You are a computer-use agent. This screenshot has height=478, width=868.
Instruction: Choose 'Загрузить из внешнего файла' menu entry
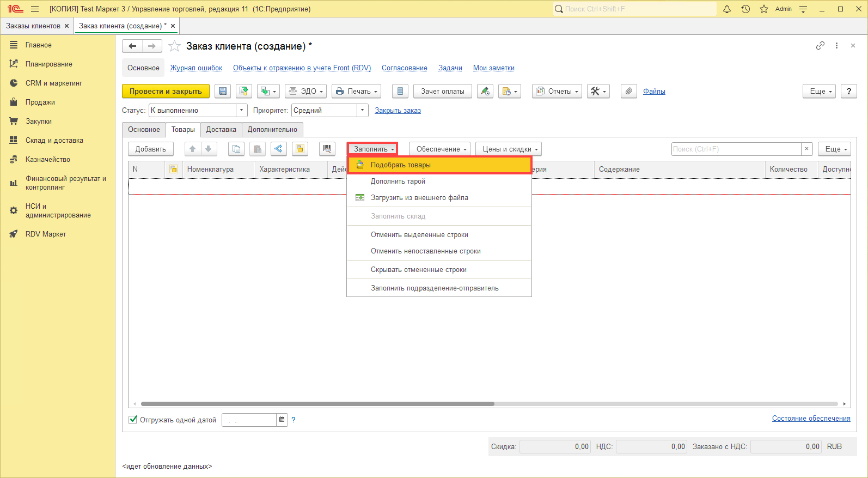419,198
